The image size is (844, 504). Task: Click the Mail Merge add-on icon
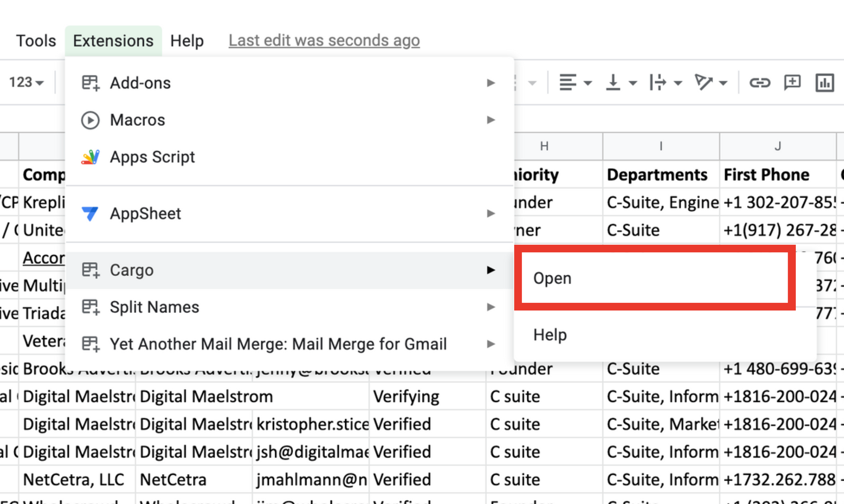pos(91,344)
